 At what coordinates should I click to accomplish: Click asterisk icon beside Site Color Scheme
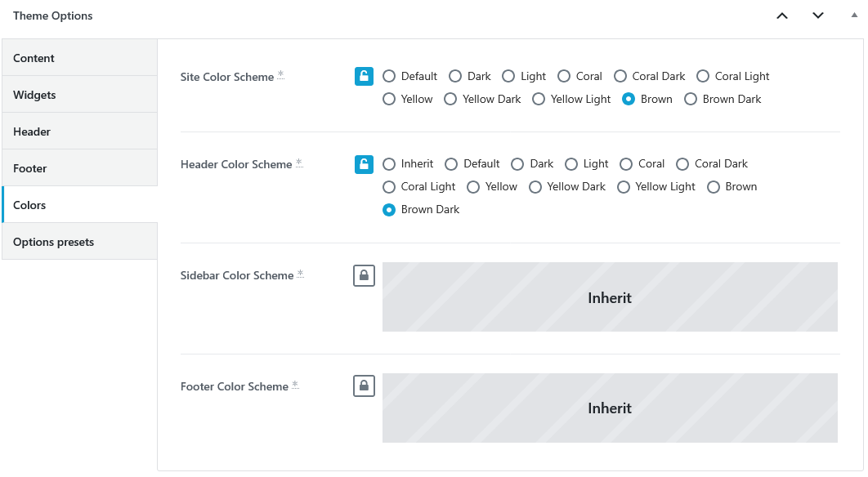[x=280, y=74]
